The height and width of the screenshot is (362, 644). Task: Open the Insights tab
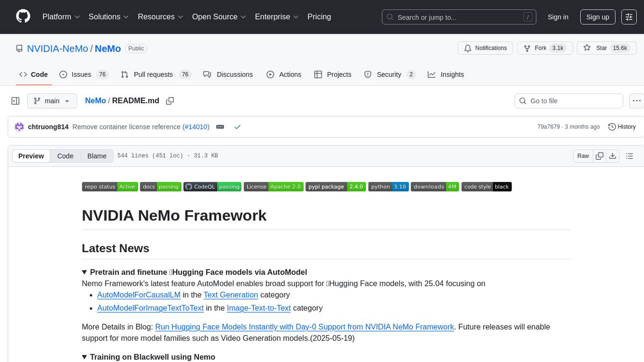coord(446,74)
